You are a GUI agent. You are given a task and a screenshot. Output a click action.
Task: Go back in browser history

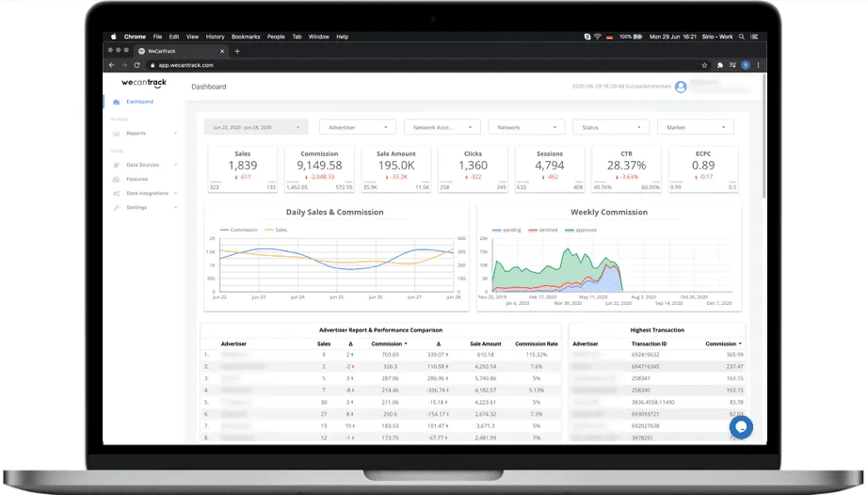[112, 65]
